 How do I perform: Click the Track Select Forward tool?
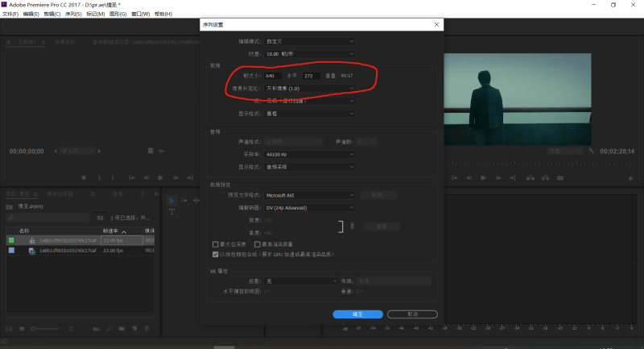tap(183, 200)
